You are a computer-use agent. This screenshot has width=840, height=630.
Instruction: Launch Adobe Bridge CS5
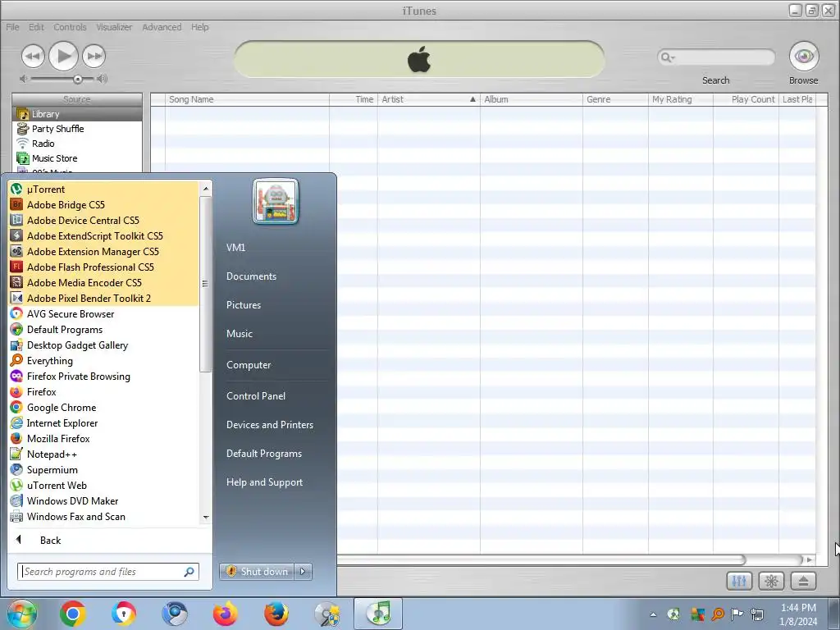point(104,204)
